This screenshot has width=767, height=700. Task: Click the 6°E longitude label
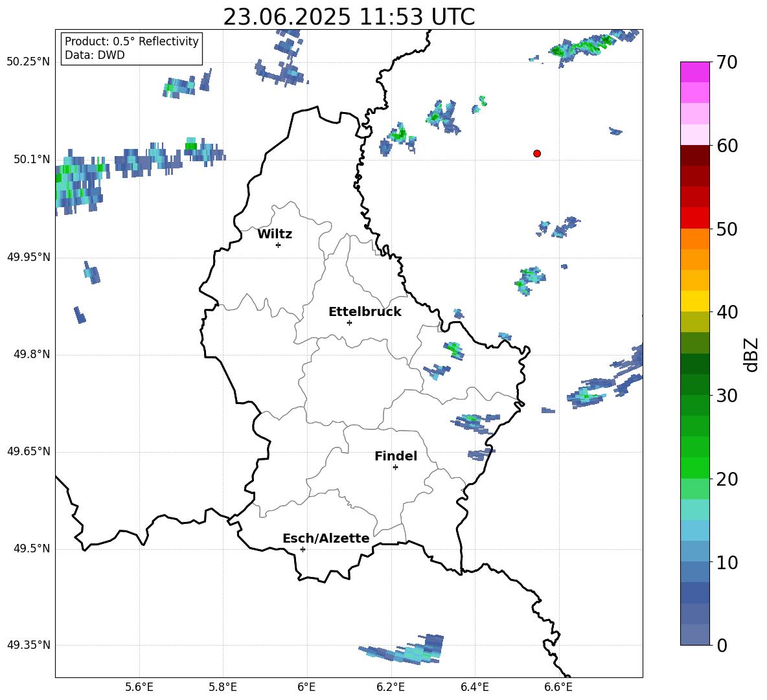(x=306, y=688)
